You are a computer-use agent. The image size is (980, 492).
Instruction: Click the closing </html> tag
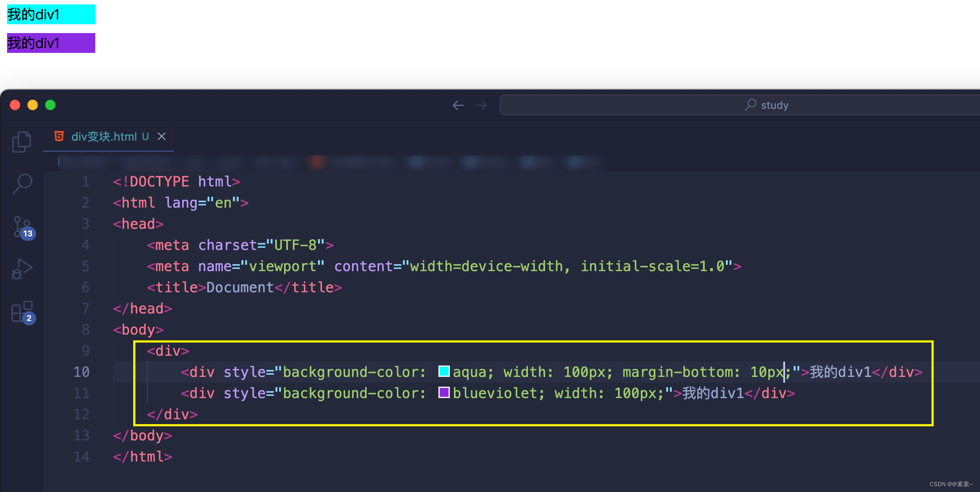142,457
